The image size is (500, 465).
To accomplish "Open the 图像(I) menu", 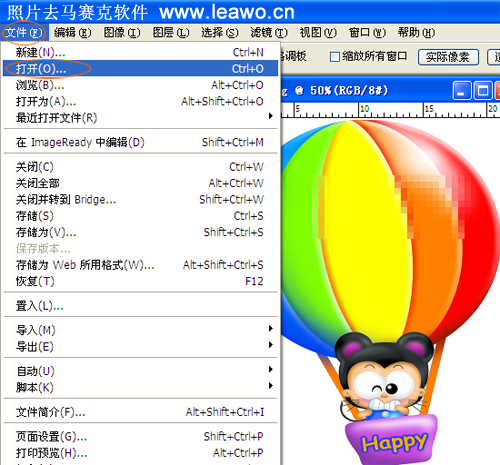I will 122,33.
